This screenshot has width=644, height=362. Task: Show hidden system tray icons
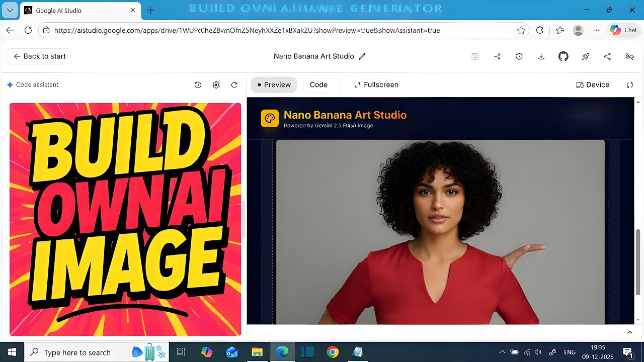tap(502, 352)
